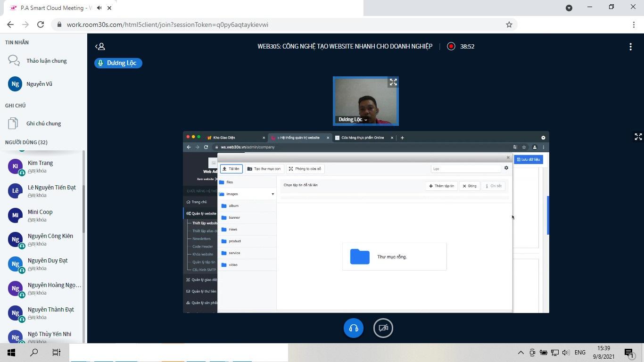644x362 pixels.
Task: Click Tải lên upload button in shared screen
Action: coord(231,169)
